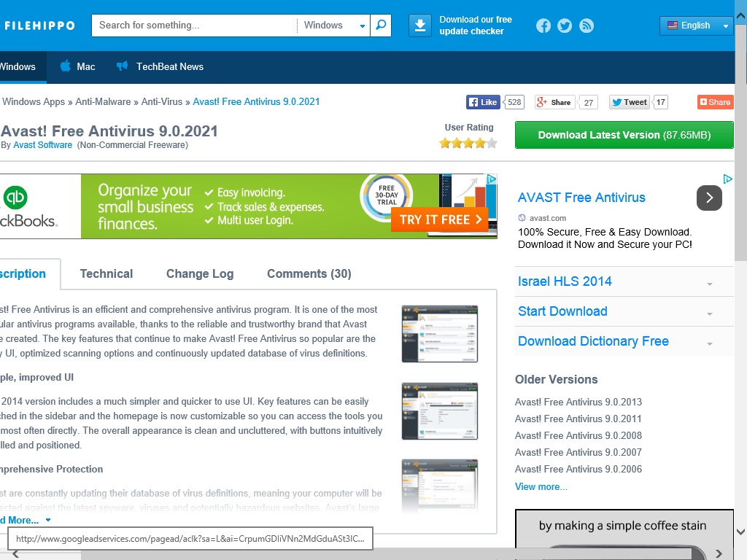747x560 pixels.
Task: Open AVAST Free Antivirus ad title
Action: [x=581, y=197]
